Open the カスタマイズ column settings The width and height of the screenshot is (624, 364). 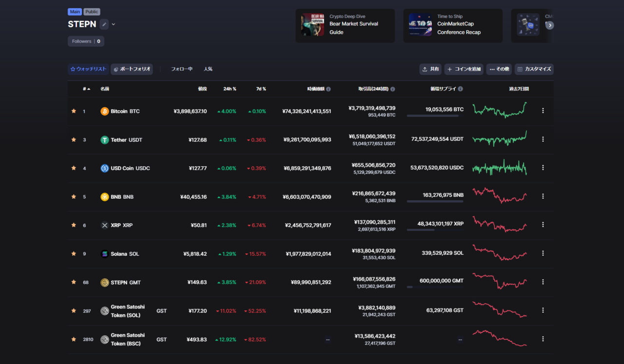click(534, 69)
